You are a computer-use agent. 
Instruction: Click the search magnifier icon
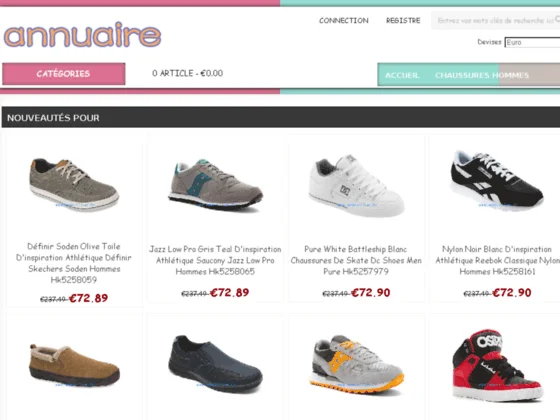[557, 19]
